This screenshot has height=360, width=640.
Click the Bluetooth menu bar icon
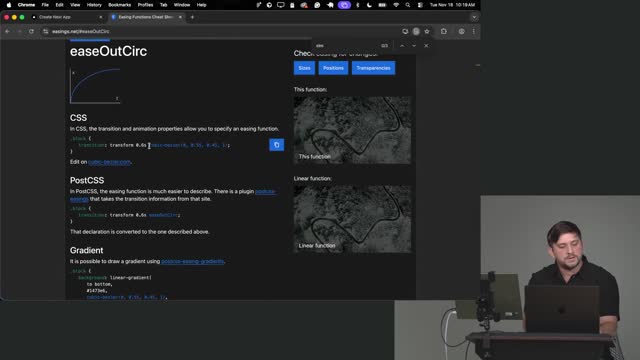pos(358,5)
